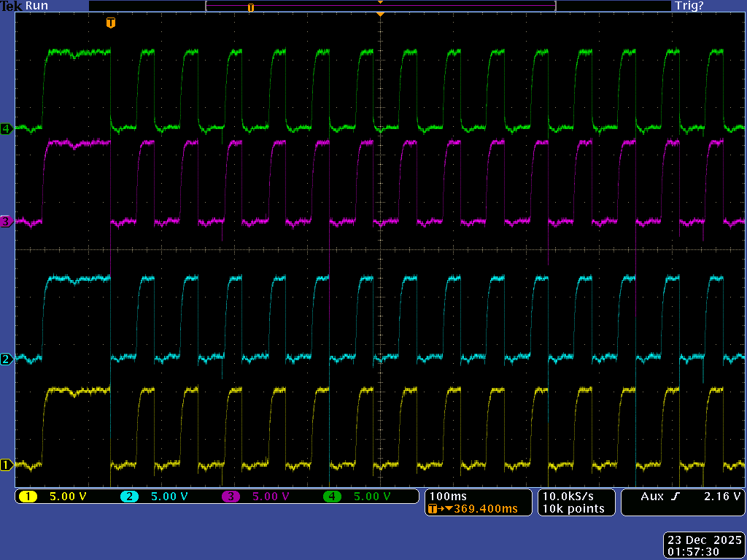
Task: Select the magenta channel 3 number badge
Action: pyautogui.click(x=231, y=497)
